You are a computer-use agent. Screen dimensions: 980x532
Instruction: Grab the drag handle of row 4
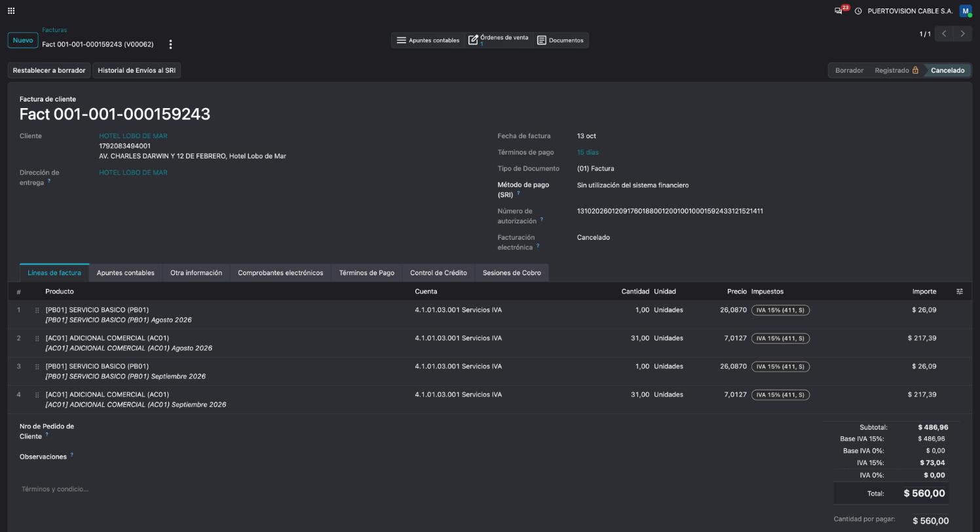click(37, 394)
